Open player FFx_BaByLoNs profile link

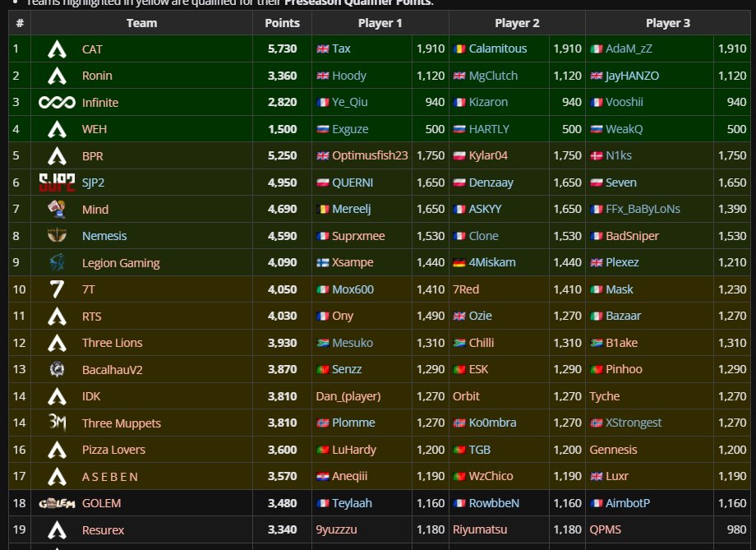[643, 209]
